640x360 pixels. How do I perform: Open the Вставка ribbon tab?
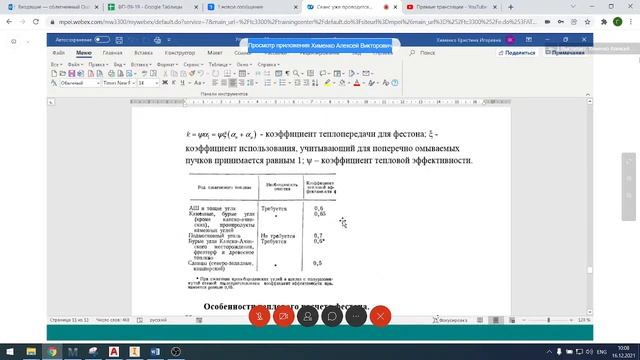pyautogui.click(x=143, y=53)
